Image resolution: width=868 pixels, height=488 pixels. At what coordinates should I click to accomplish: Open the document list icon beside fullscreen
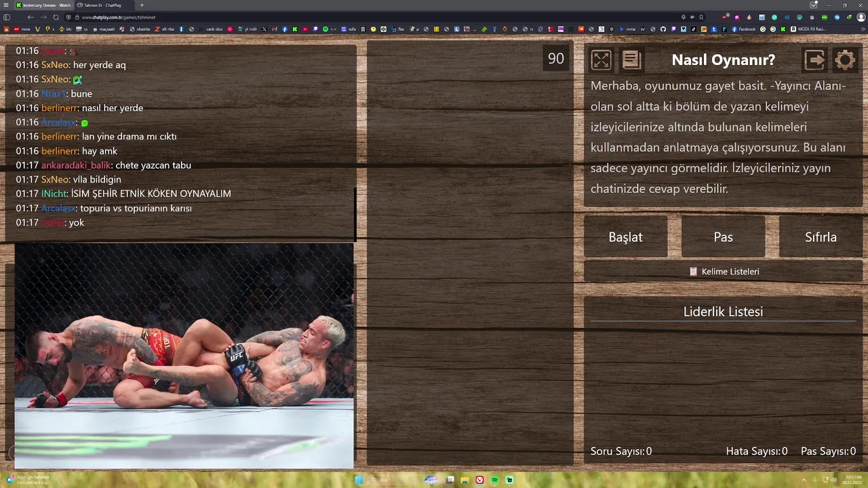coord(631,60)
